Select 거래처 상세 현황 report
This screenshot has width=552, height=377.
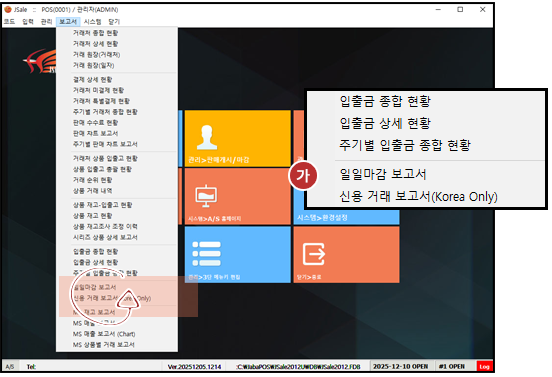[95, 44]
